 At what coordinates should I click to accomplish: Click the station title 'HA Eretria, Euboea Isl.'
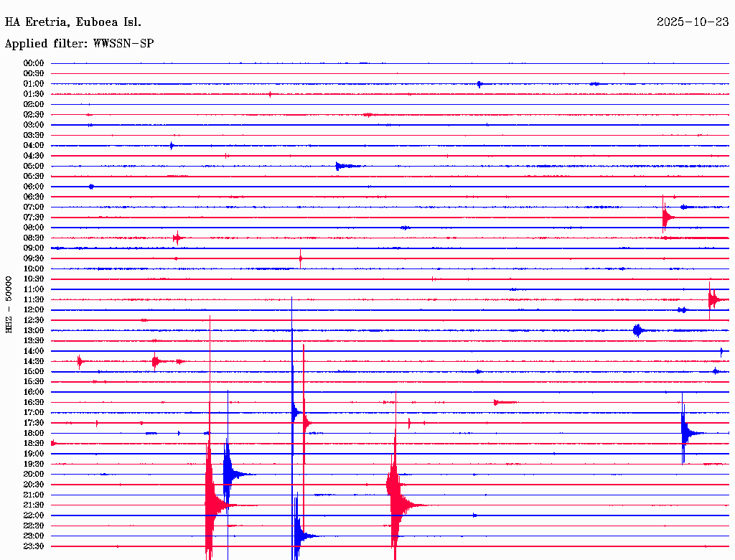pyautogui.click(x=72, y=22)
